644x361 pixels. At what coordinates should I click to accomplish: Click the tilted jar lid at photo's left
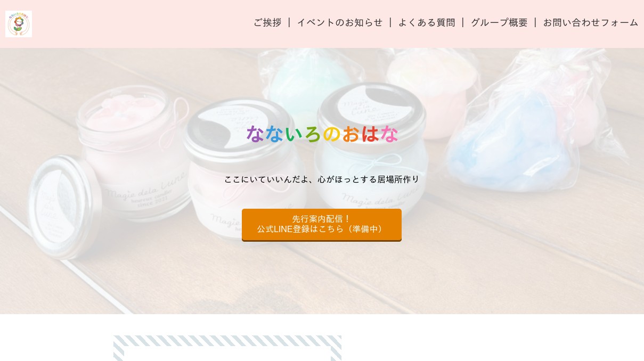(63, 207)
